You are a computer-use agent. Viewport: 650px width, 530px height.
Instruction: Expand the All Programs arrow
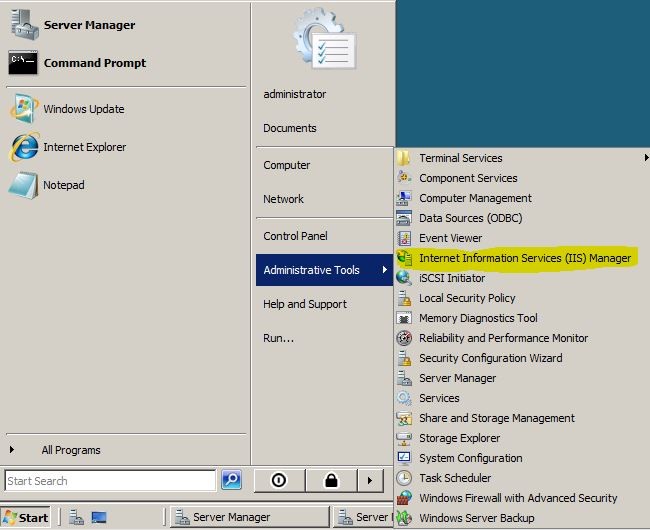pyautogui.click(x=12, y=450)
